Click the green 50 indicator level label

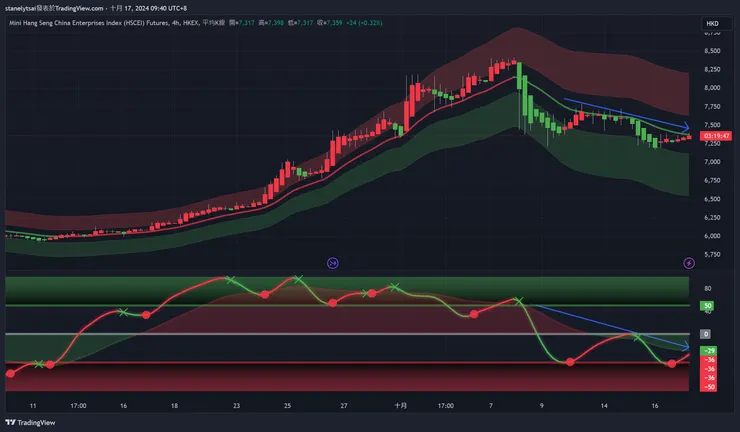(707, 305)
